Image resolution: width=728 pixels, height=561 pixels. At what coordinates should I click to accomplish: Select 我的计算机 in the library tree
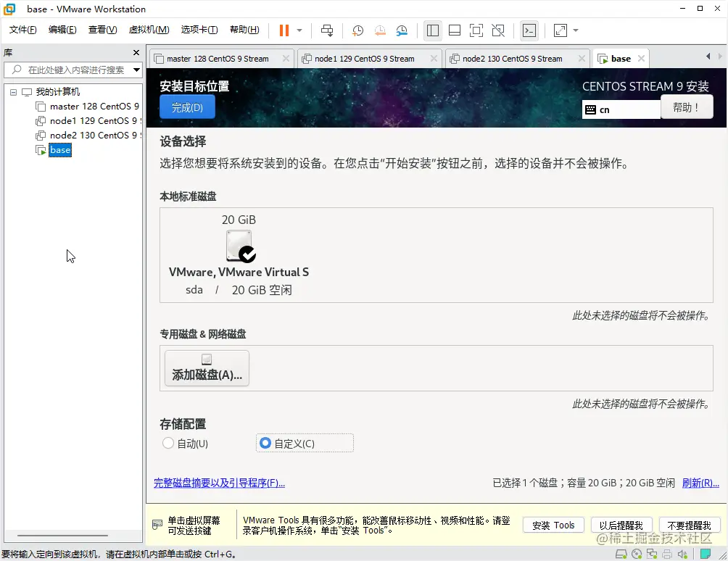57,92
